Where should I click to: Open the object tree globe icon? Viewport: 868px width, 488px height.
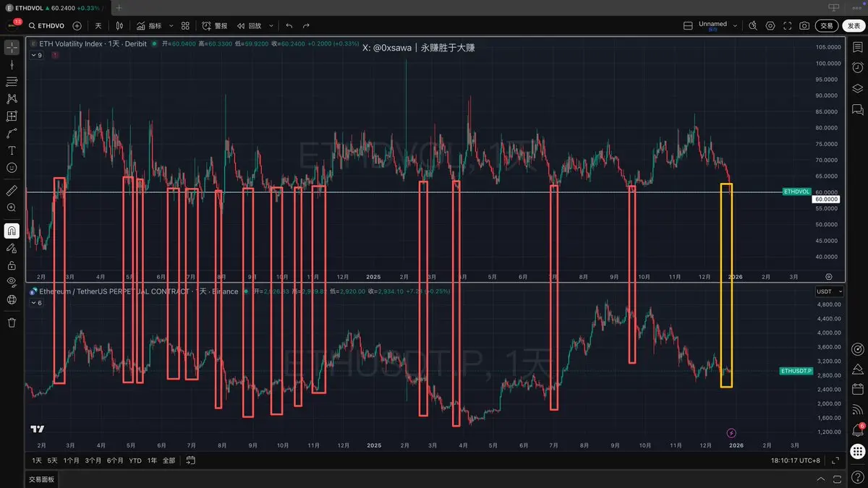12,299
